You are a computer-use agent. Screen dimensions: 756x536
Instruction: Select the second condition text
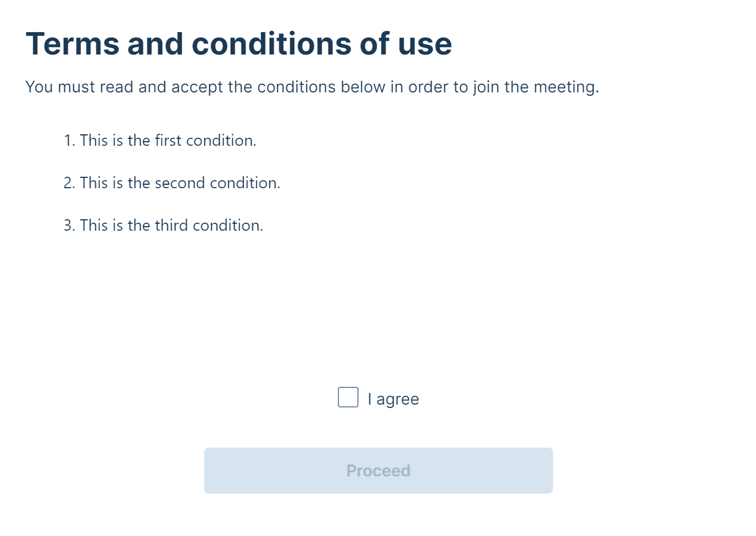tap(180, 183)
